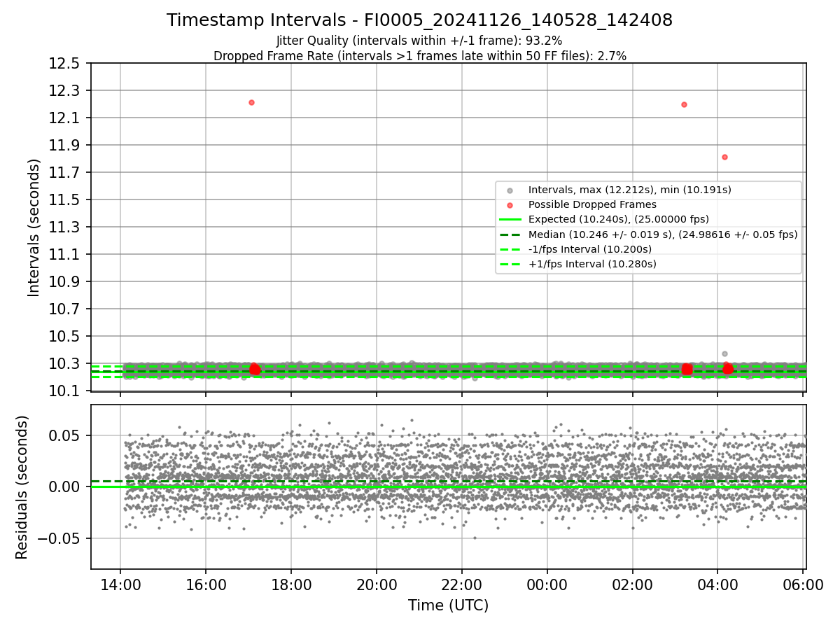Select the 'Jitter Quality' subtitle line showing 93.2%

tap(419, 41)
